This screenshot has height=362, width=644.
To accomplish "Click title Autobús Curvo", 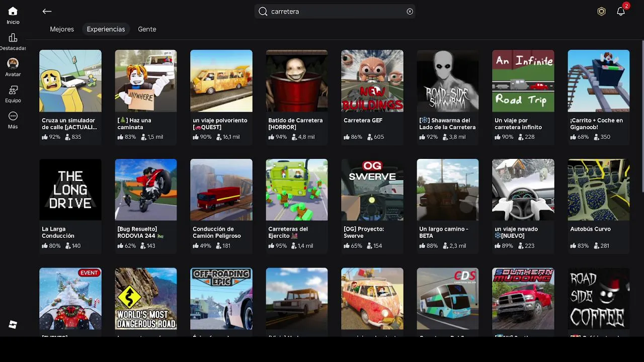I will pos(590,229).
